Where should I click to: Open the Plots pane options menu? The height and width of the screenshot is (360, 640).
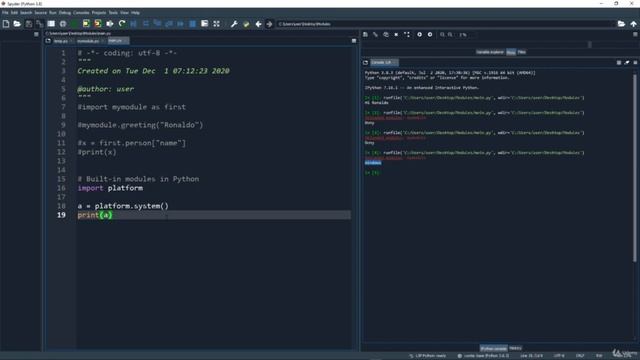pyautogui.click(x=635, y=35)
